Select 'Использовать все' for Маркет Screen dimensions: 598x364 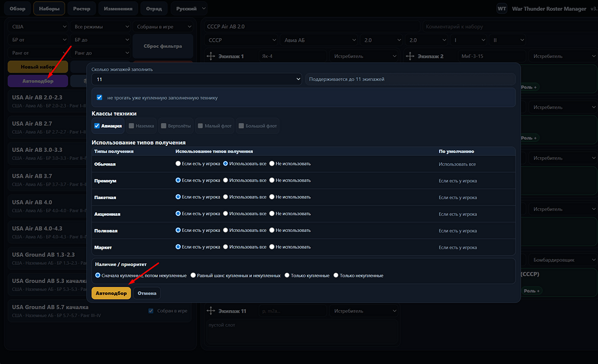pyautogui.click(x=225, y=247)
